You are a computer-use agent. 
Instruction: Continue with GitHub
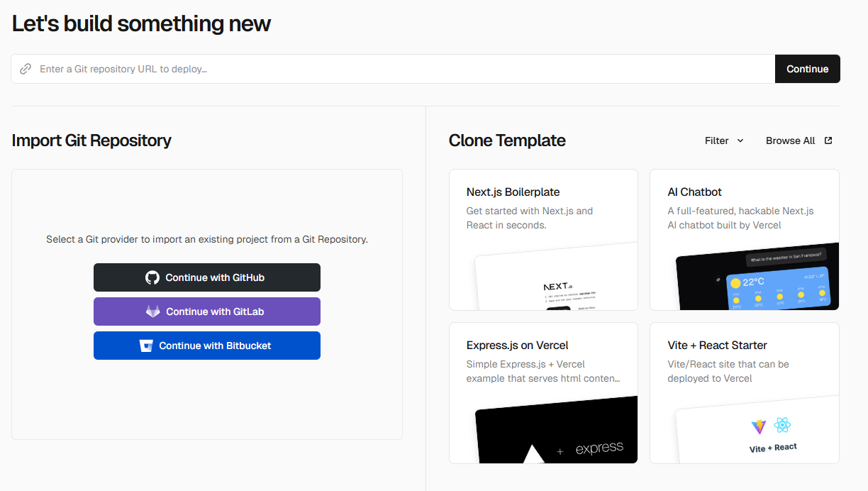coord(207,277)
